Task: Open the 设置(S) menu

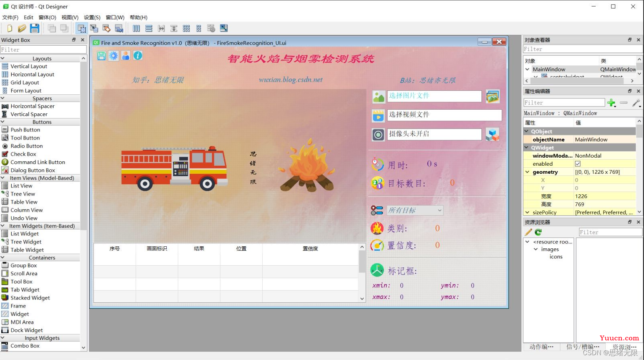Action: coord(92,17)
